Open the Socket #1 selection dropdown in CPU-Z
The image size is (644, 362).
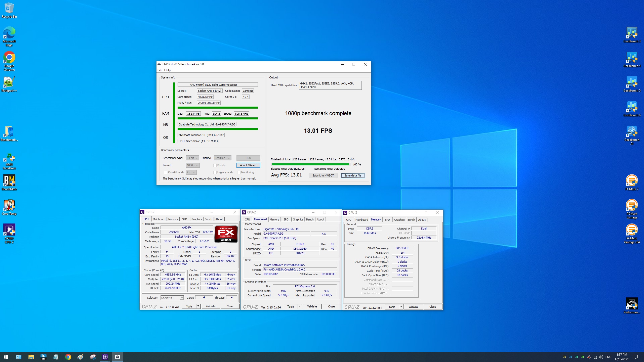(x=172, y=298)
